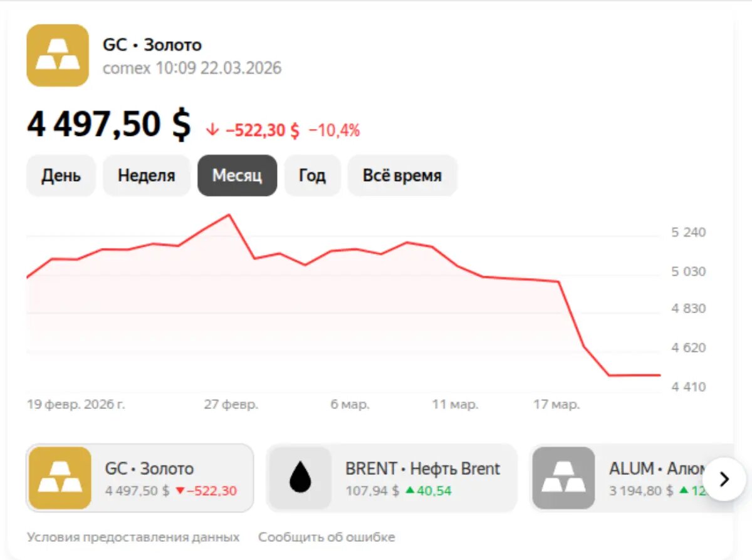The image size is (752, 560).
Task: Open Условия предоставления данных link
Action: [x=133, y=537]
